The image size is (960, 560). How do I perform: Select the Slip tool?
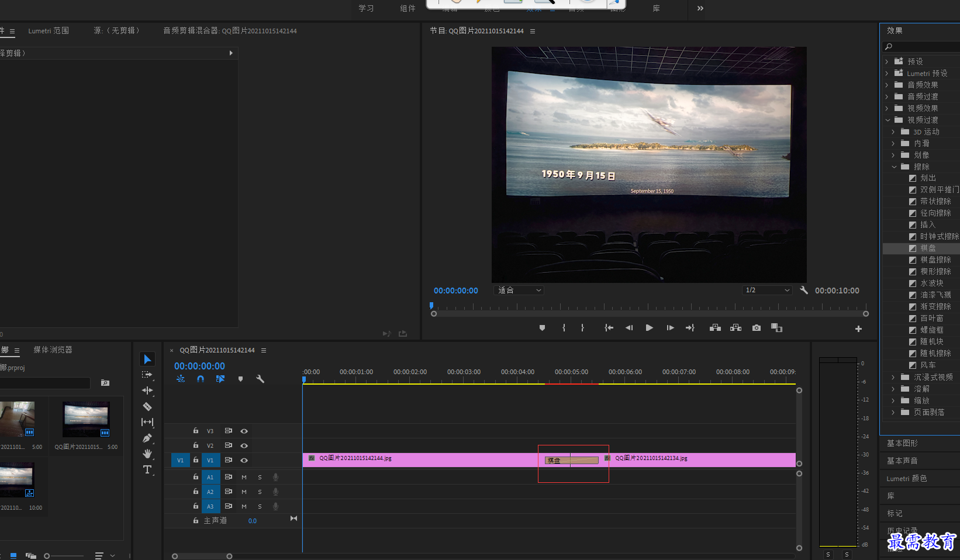tap(147, 422)
